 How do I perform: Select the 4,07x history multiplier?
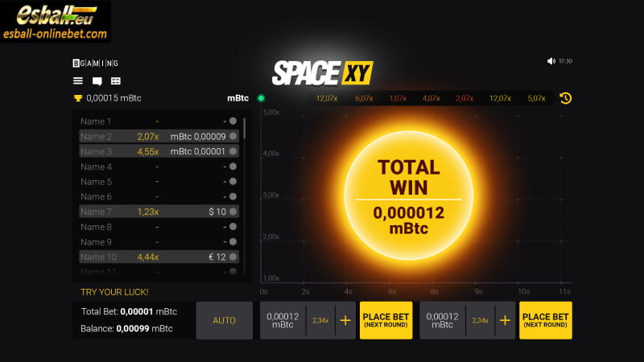(x=431, y=98)
